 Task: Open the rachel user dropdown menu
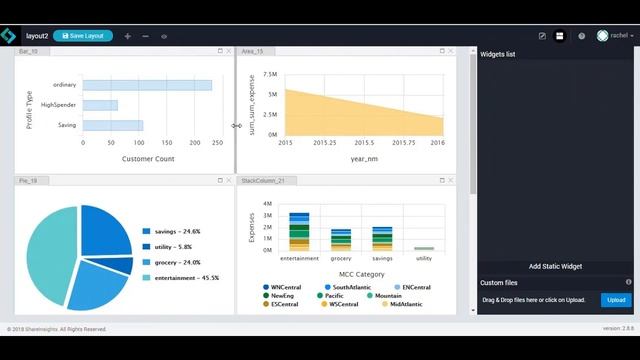[x=622, y=36]
